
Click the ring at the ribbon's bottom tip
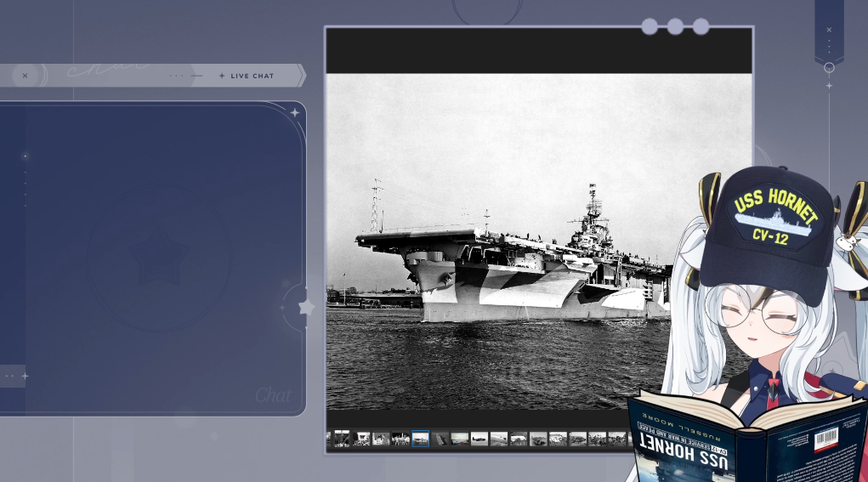coord(829,67)
